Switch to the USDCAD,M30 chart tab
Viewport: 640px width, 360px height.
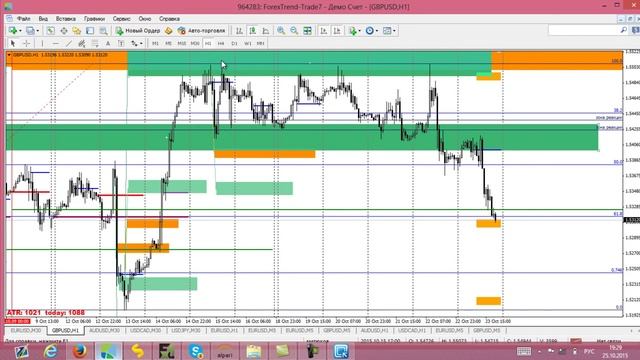145,330
